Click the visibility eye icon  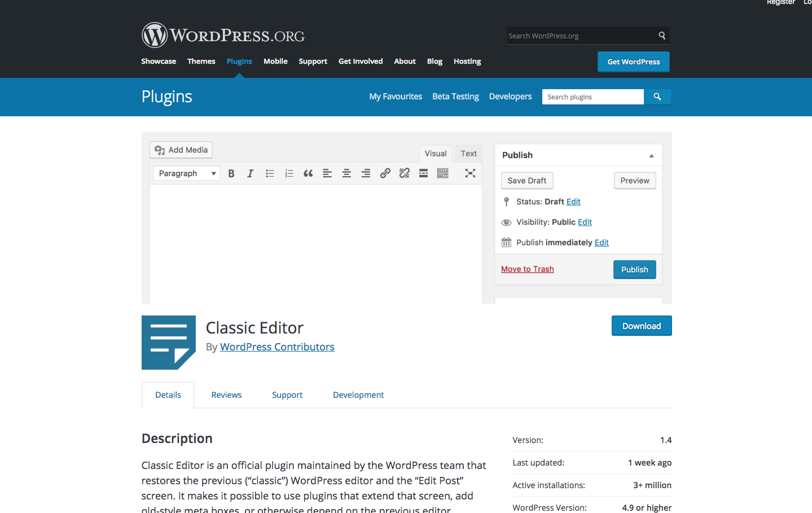(506, 222)
